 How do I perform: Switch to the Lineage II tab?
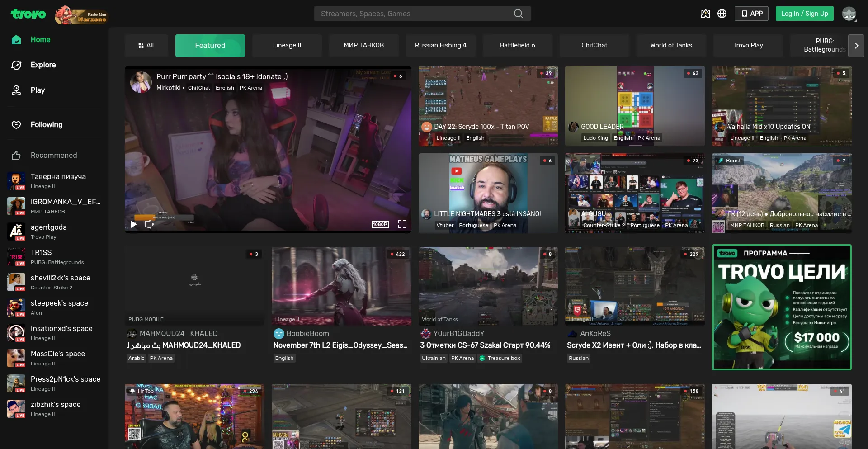pos(287,46)
